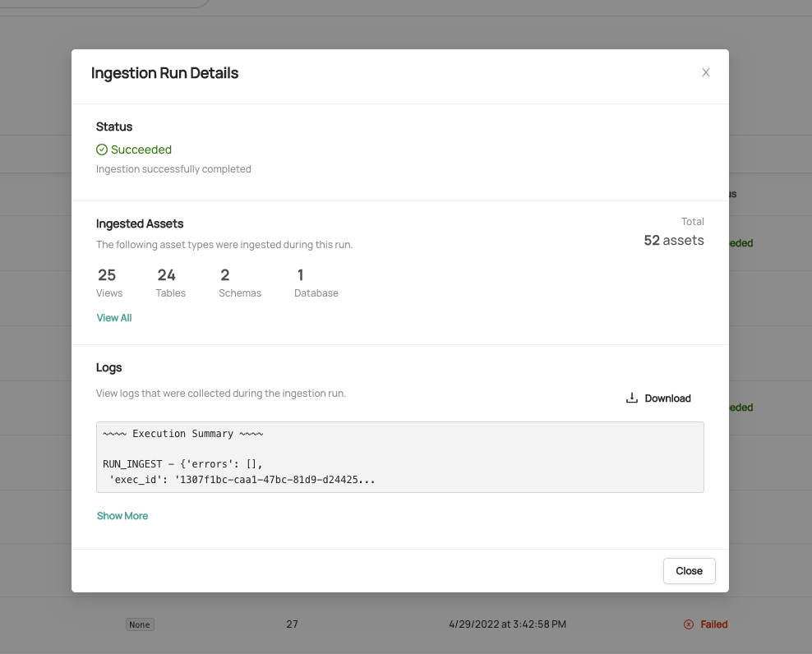Expand logs with Show More
This screenshot has width=812, height=654.
coord(122,516)
